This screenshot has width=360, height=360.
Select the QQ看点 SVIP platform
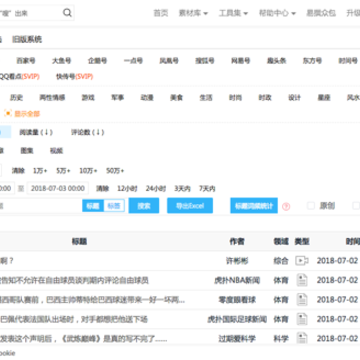[x=19, y=77]
